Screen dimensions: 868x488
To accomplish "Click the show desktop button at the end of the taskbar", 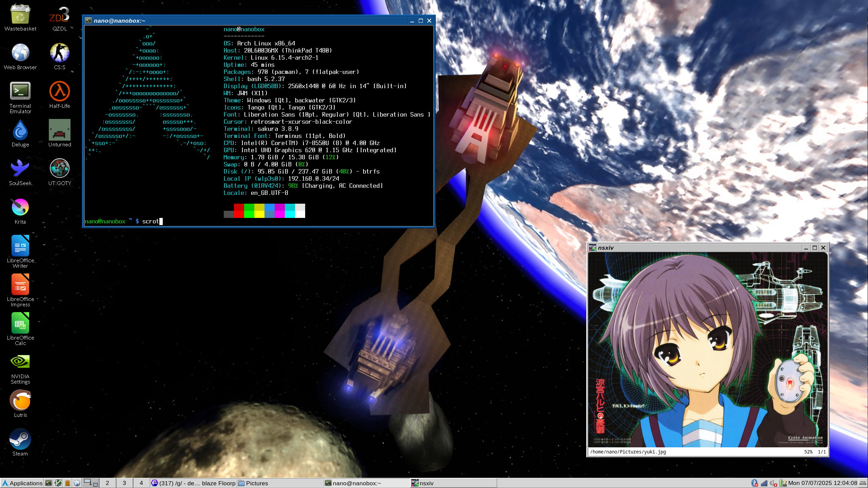I will [863, 483].
